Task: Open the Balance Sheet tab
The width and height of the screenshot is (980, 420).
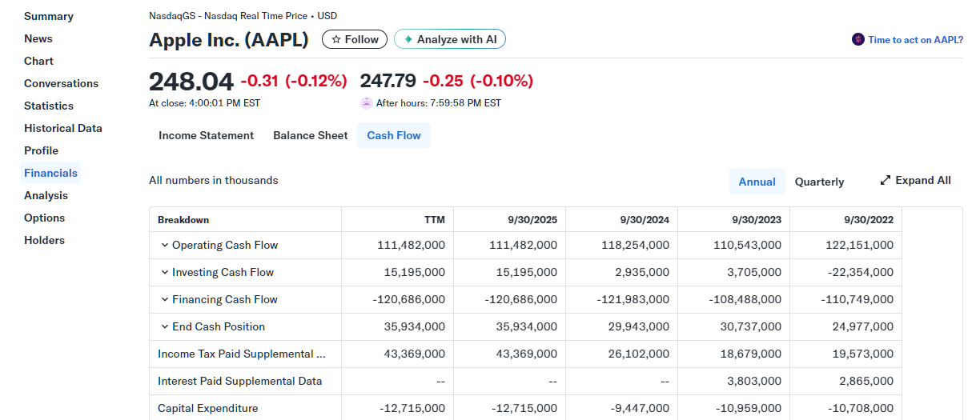Action: [x=311, y=135]
